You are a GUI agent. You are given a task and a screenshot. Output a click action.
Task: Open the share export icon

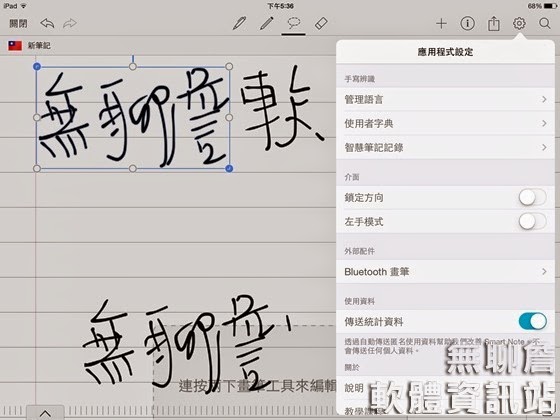(x=494, y=24)
